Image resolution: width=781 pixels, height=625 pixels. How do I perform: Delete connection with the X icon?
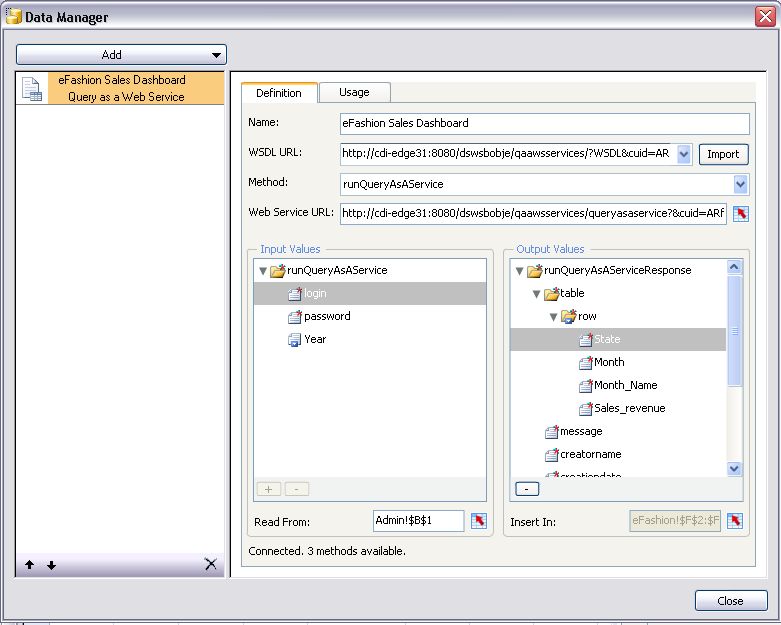[x=211, y=564]
